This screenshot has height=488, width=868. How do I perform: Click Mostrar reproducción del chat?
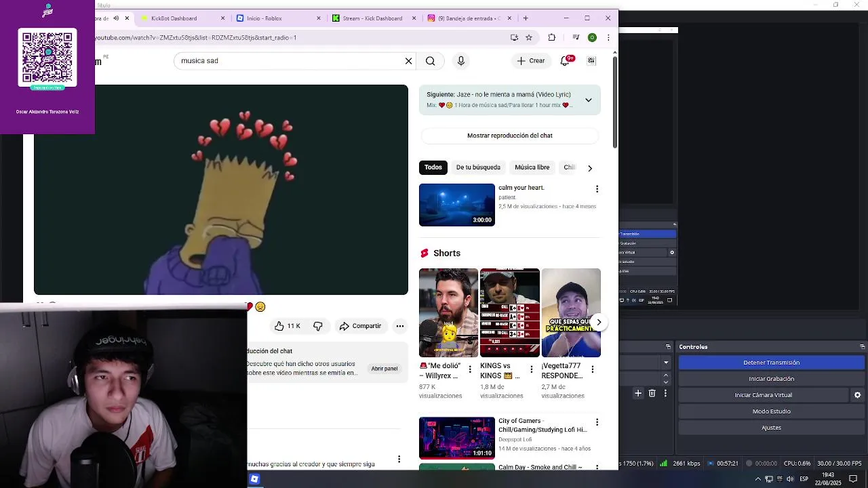510,136
